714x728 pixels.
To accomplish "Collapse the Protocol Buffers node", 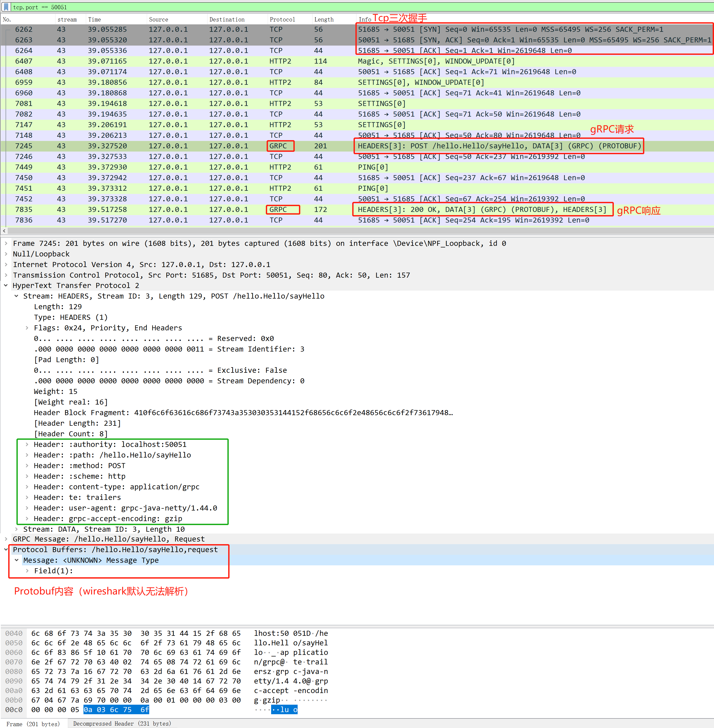I will pos(6,549).
